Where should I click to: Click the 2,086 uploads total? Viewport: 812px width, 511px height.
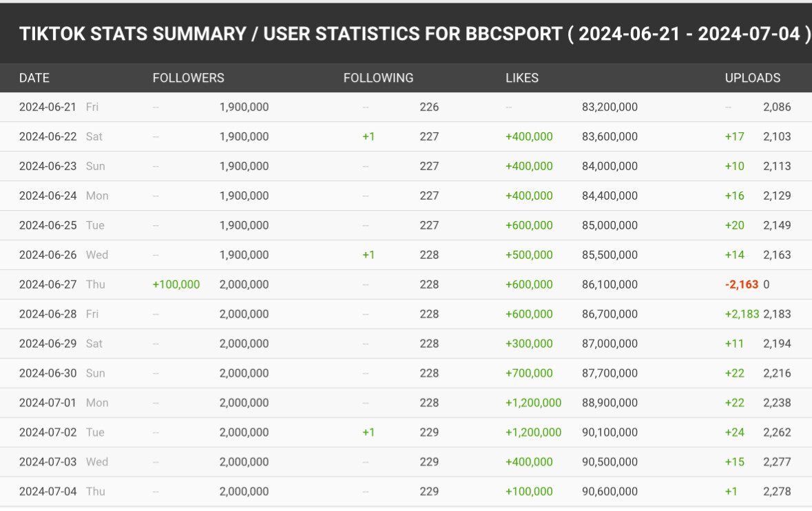(777, 107)
